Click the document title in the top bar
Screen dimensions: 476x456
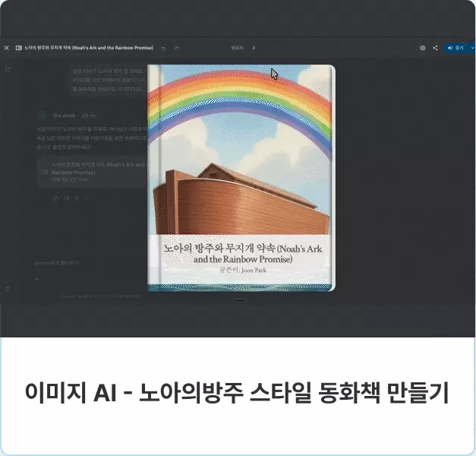click(89, 48)
